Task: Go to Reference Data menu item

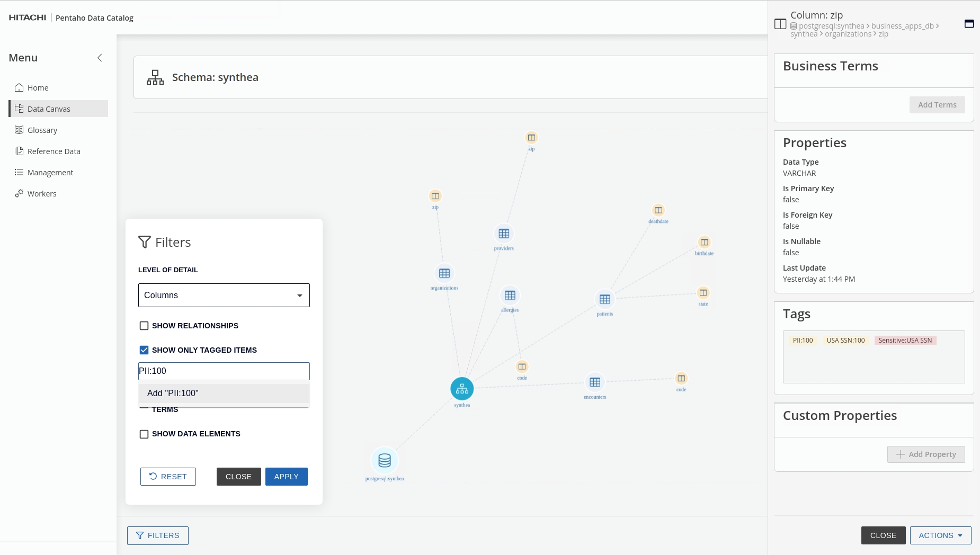Action: point(54,151)
